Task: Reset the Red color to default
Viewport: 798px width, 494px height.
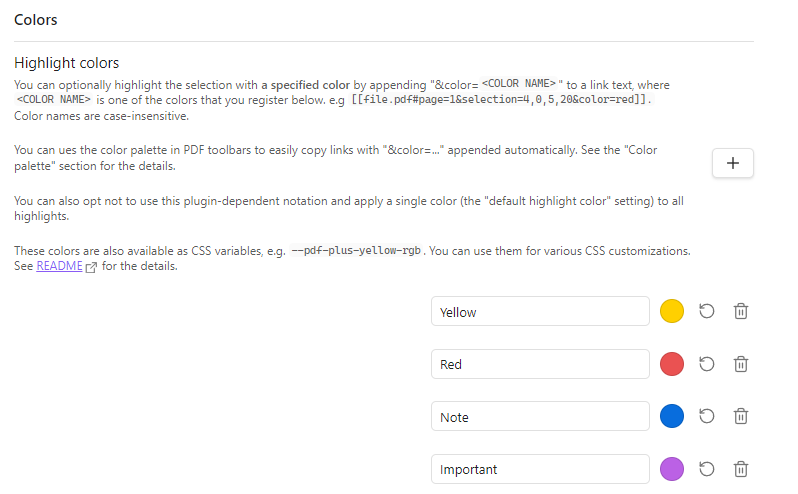Action: (x=706, y=364)
